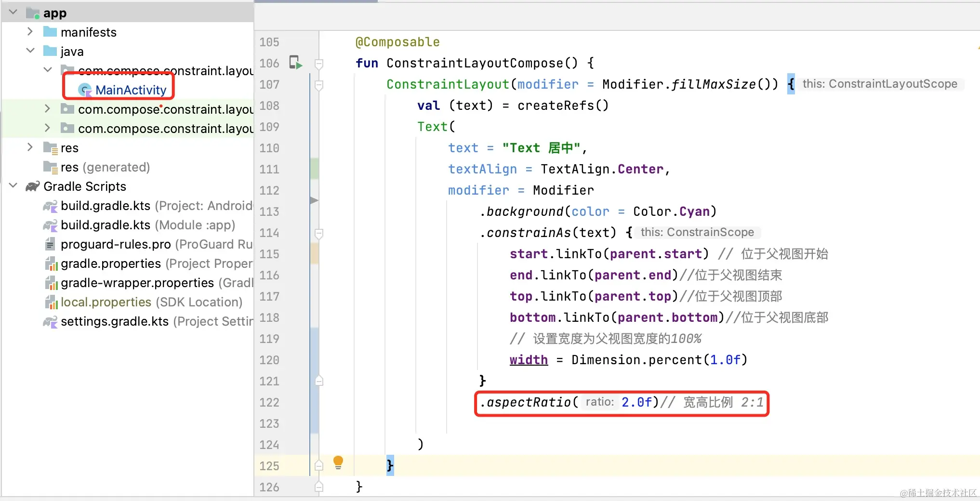Click Dimension.percent on line 120

coord(636,360)
